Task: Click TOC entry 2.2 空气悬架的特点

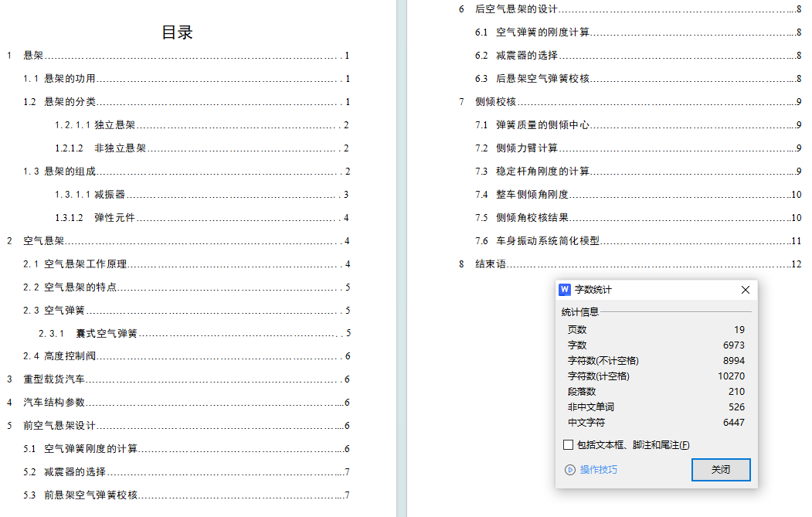Action: tap(186, 287)
